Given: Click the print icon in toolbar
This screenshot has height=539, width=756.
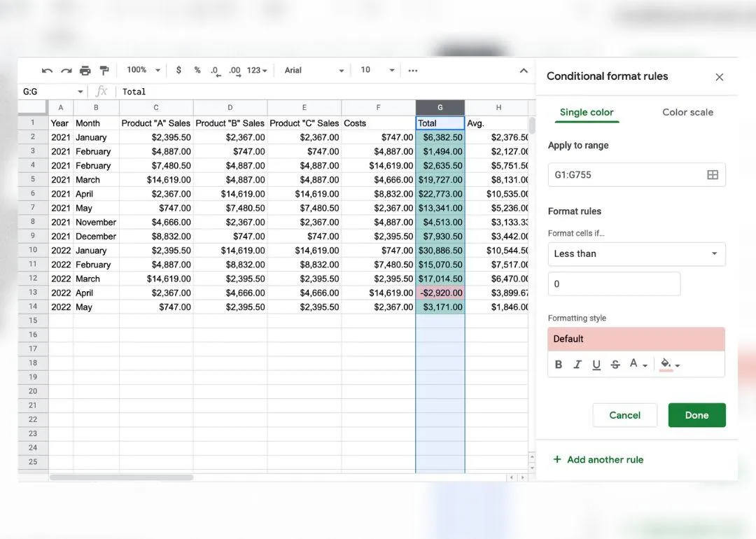Looking at the screenshot, I should 85,71.
